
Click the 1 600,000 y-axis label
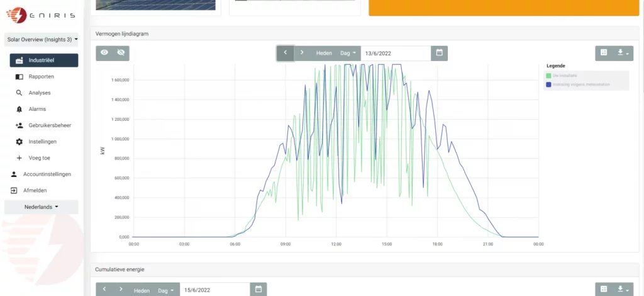tap(120, 80)
